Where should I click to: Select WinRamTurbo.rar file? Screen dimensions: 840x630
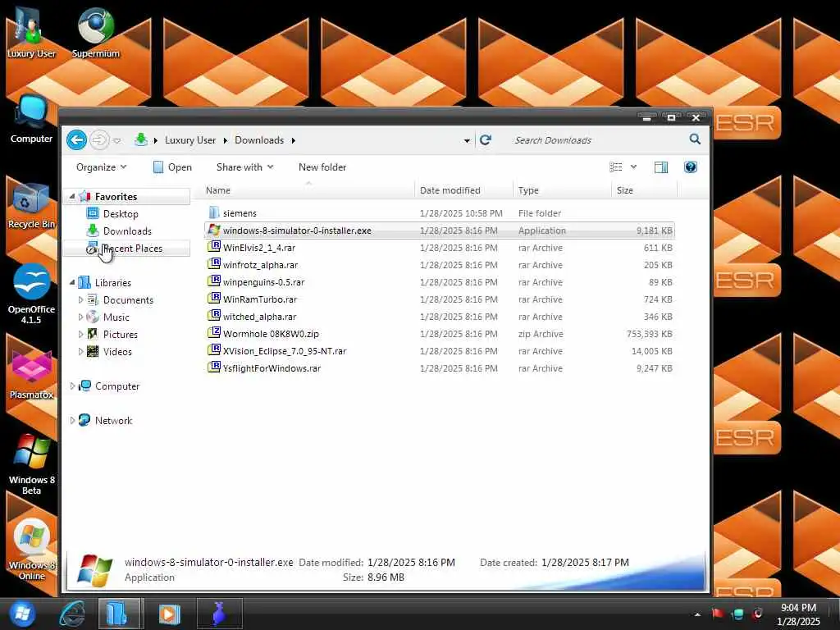(440, 299)
